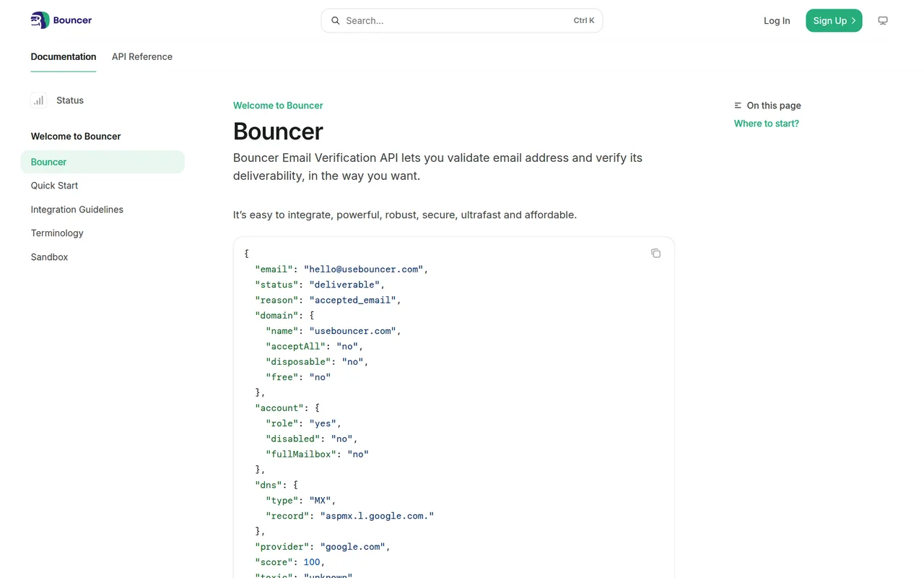Select Bouncer in the sidebar navigation

click(103, 162)
